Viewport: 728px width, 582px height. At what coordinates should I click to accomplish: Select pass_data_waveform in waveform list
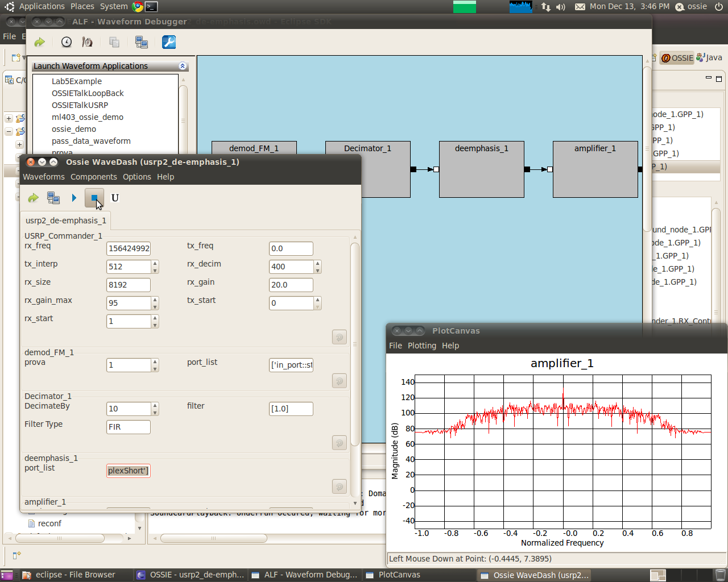91,141
